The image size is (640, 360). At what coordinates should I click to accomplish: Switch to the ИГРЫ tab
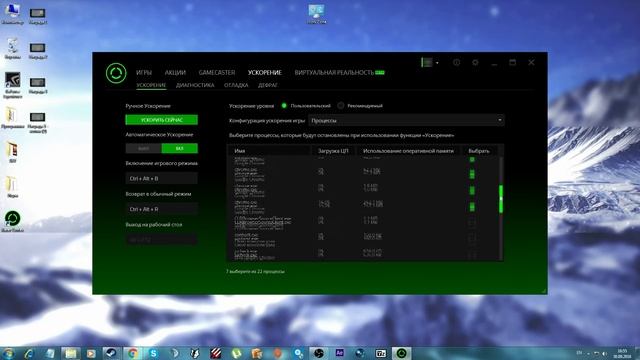144,72
